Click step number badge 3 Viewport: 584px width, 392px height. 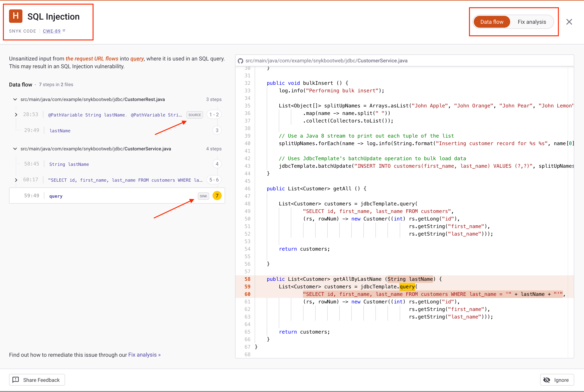pyautogui.click(x=217, y=130)
